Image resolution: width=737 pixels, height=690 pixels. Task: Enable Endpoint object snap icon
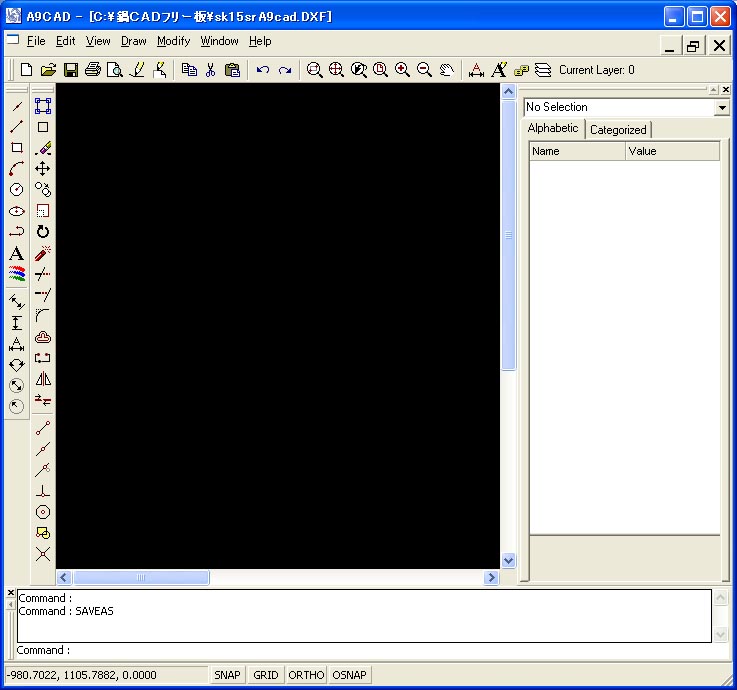click(x=43, y=428)
